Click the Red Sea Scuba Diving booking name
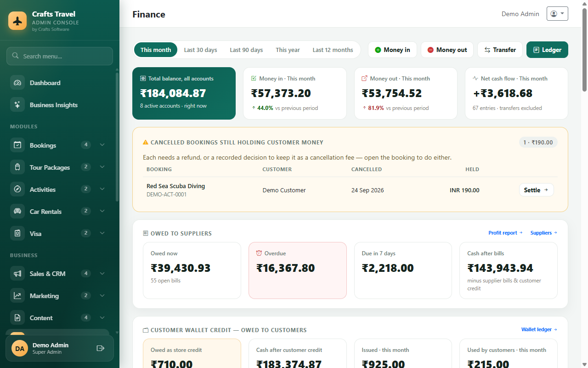This screenshot has width=588, height=368. 175,186
